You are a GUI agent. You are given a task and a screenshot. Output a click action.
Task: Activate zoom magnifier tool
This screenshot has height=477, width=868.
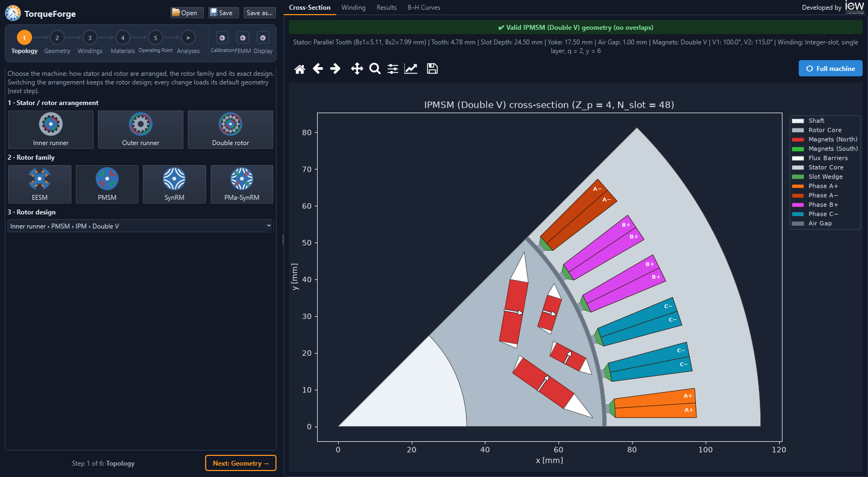point(374,69)
